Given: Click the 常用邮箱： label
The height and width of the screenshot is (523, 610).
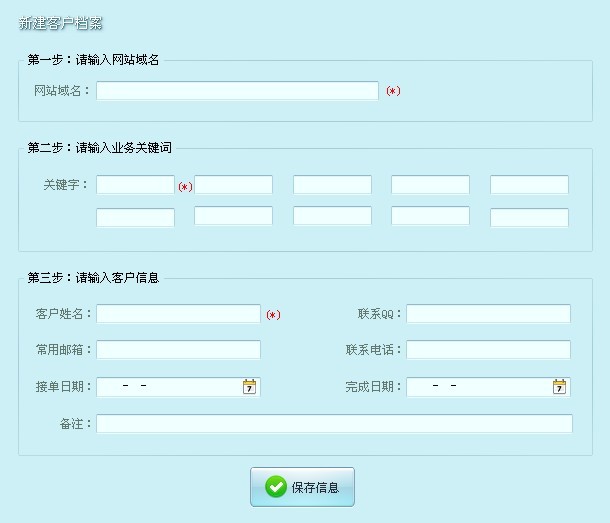Looking at the screenshot, I should point(64,349).
